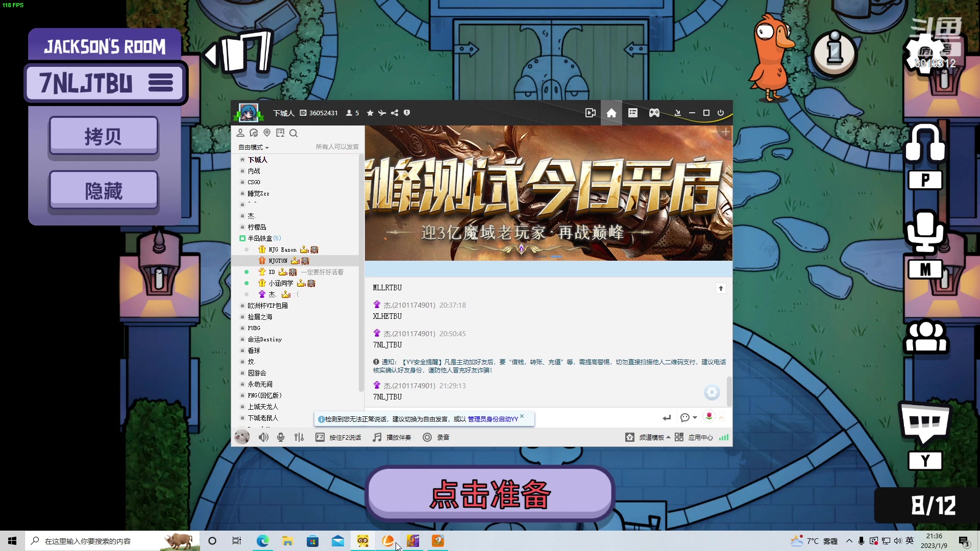Viewport: 980px width, 551px height.
Task: Open the video live icon in YY title bar
Action: (x=591, y=113)
